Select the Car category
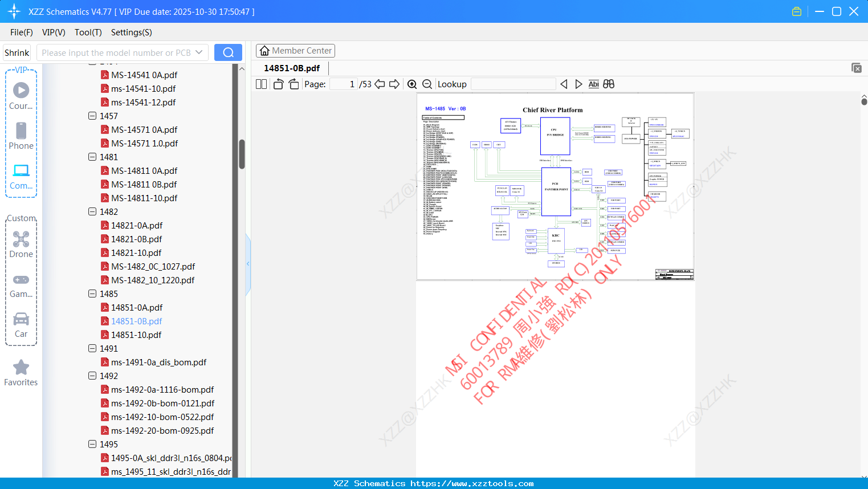The height and width of the screenshot is (489, 868). pos(21,324)
